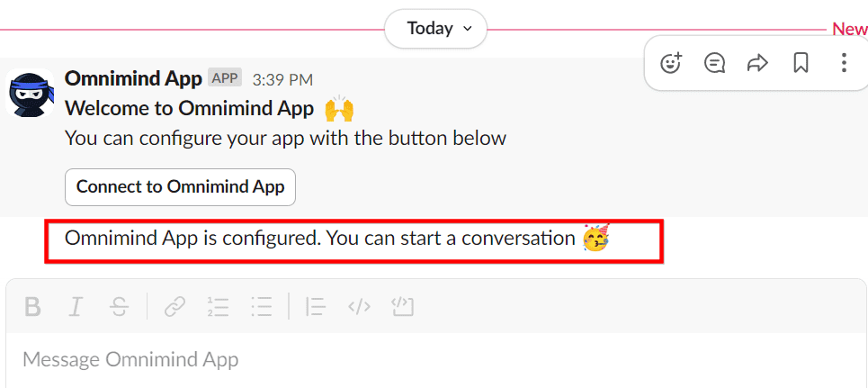Bookmark the message for later
The height and width of the screenshot is (388, 868).
[801, 63]
